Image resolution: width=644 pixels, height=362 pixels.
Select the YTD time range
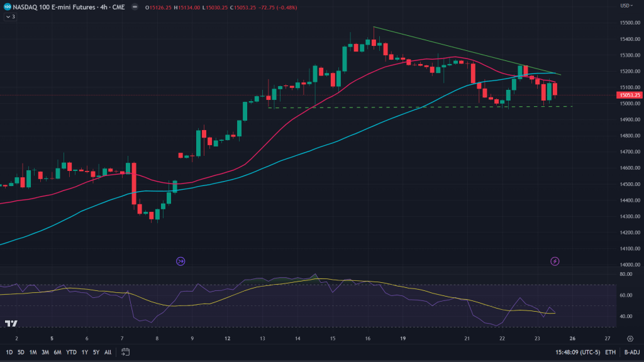(x=70, y=352)
